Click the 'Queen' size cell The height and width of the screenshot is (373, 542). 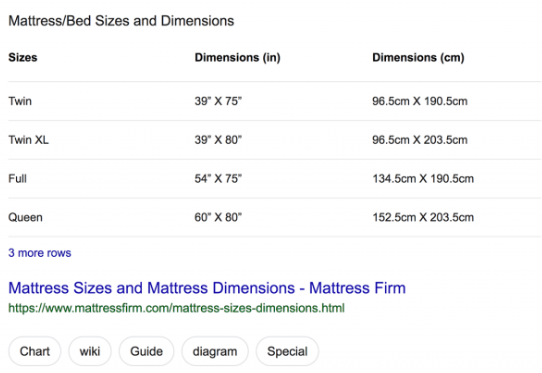26,217
